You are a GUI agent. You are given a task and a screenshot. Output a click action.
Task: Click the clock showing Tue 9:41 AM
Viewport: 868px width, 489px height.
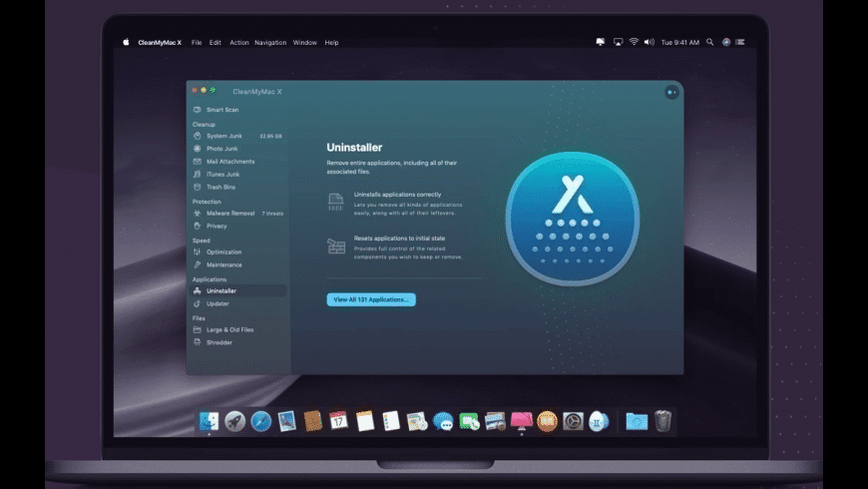(x=679, y=43)
